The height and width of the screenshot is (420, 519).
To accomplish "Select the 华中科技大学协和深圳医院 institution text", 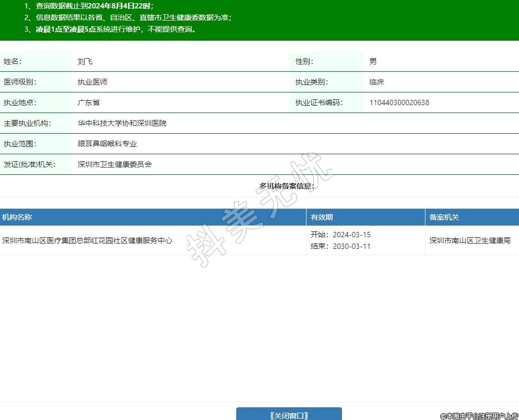I will tap(122, 123).
